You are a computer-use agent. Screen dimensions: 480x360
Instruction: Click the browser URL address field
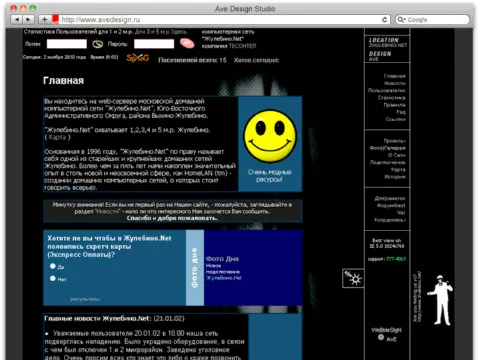click(x=220, y=20)
